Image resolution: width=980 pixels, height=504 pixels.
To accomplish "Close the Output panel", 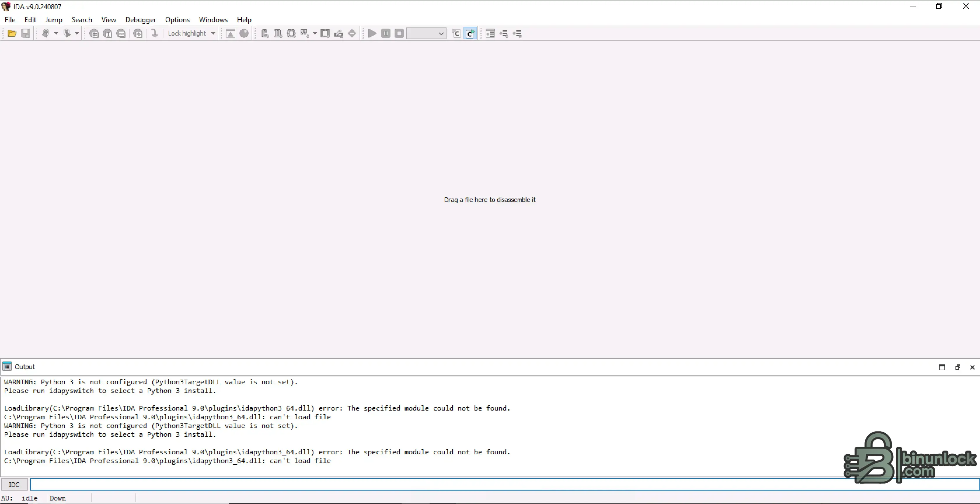I will point(972,367).
